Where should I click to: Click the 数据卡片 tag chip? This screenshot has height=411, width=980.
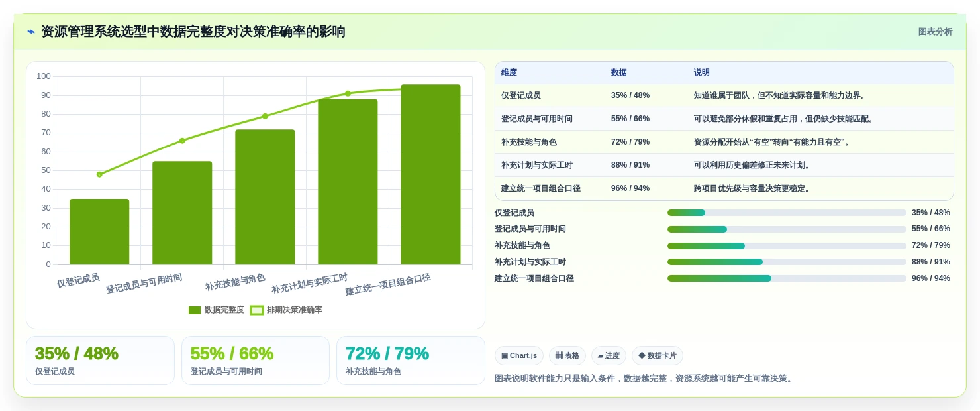pos(658,356)
